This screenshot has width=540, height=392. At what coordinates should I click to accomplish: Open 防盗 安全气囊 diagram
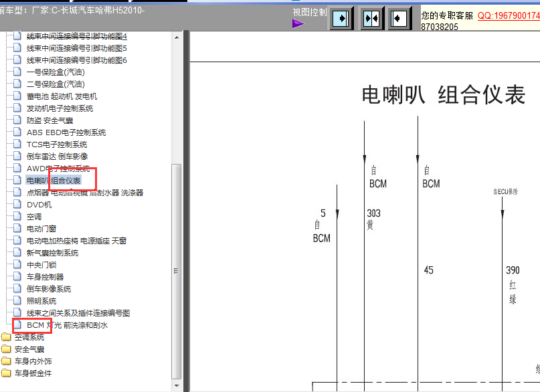point(50,120)
